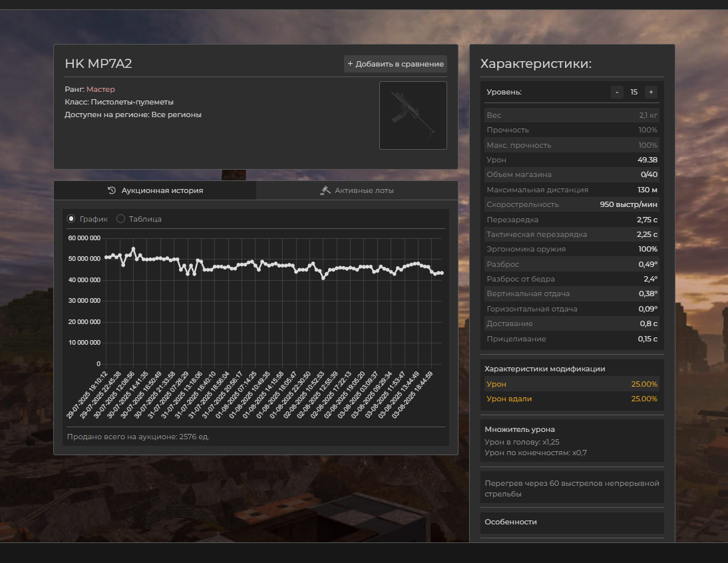
Task: Click the Урон по конечностям: x0,7 line
Action: click(535, 453)
